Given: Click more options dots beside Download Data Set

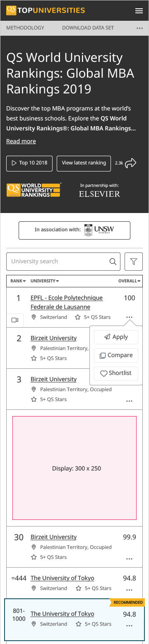Looking at the screenshot, I should pyautogui.click(x=139, y=28).
